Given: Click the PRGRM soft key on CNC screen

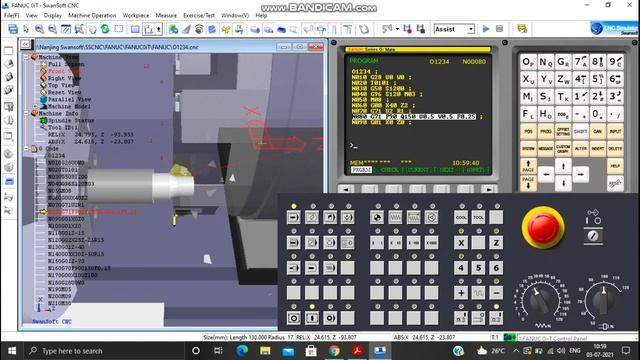Looking at the screenshot, I should [361, 169].
